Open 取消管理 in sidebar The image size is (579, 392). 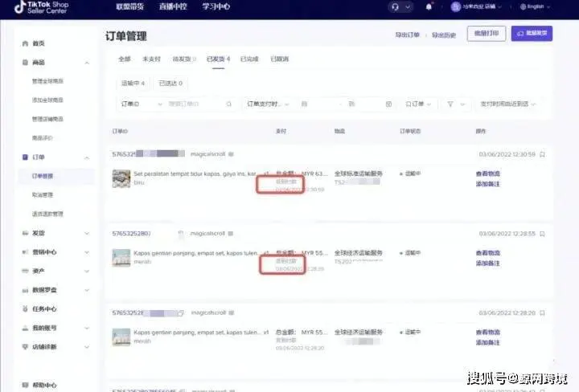click(43, 194)
